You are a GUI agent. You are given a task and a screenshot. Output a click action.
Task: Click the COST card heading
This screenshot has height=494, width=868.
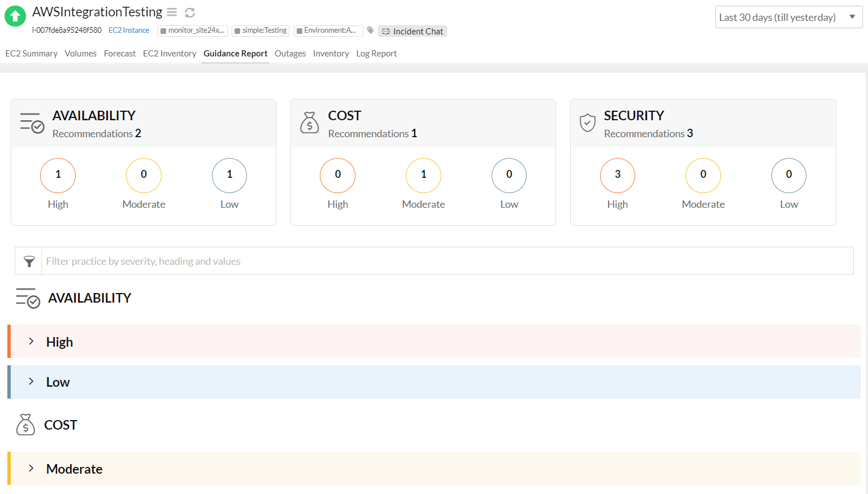[344, 116]
